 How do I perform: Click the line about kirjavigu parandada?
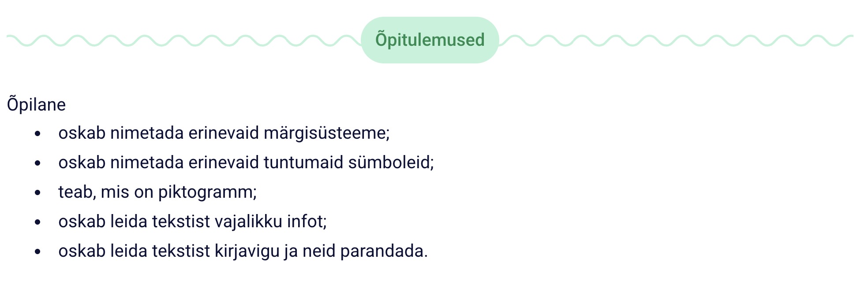point(243,251)
